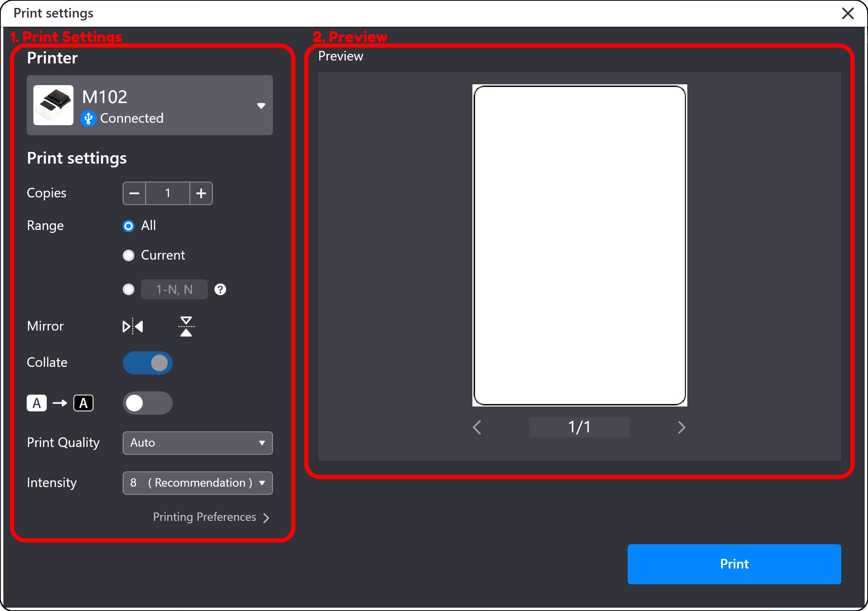The width and height of the screenshot is (868, 611).
Task: Click the 1-N, N page range field
Action: 174,289
